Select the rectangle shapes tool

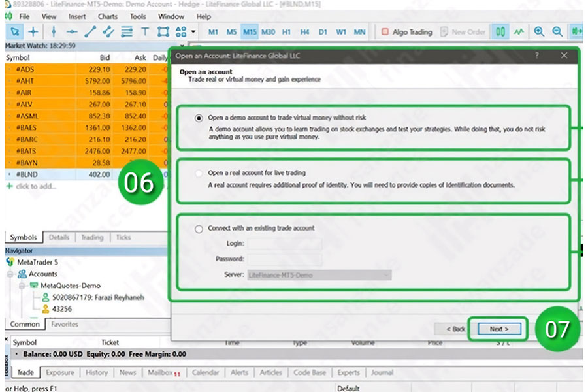click(x=163, y=32)
